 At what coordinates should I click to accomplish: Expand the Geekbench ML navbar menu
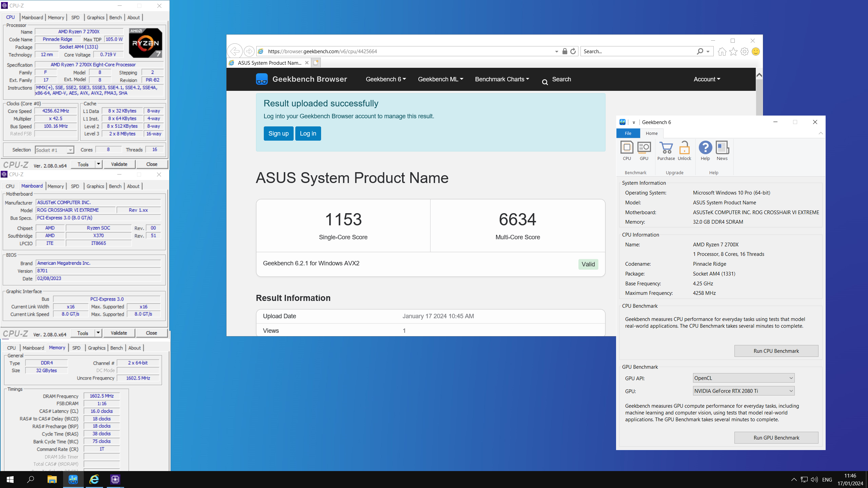440,79
